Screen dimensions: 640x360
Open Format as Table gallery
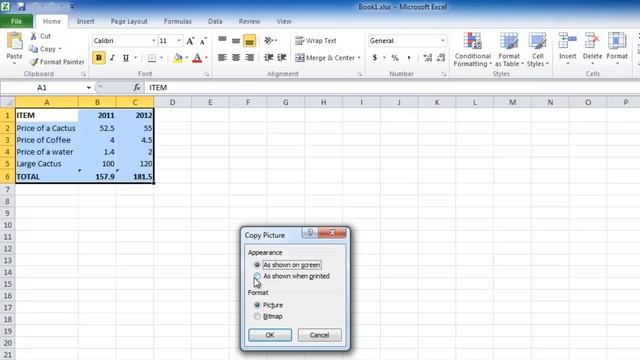click(509, 49)
